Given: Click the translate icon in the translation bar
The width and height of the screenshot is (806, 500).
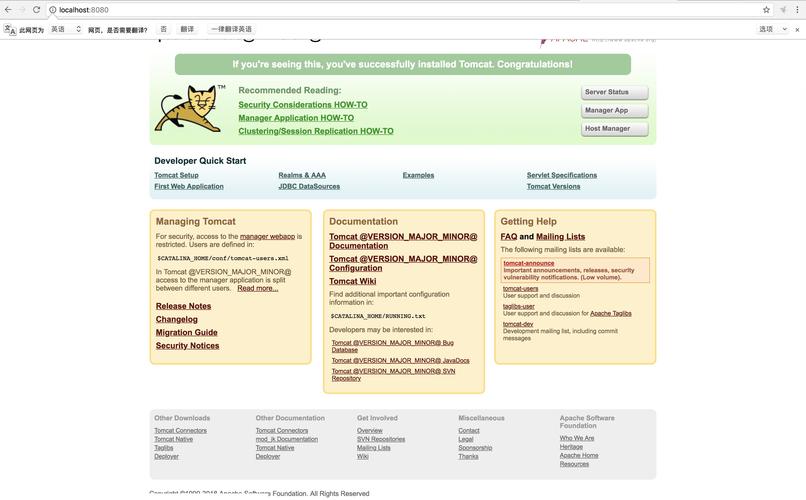Looking at the screenshot, I should pos(10,29).
